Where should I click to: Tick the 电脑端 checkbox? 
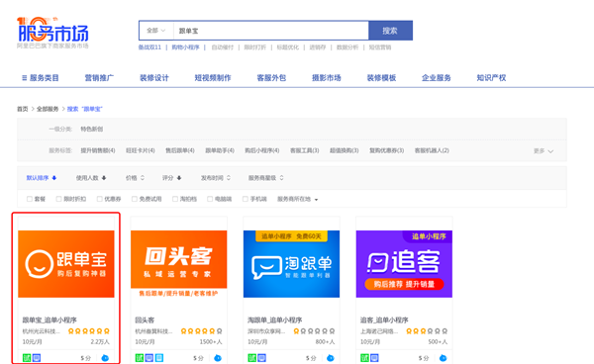210,199
